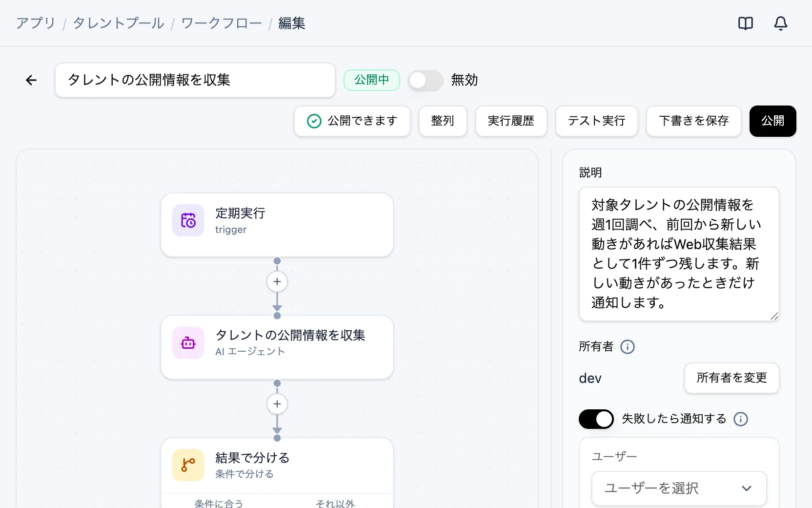Select the 定期実行 trigger node
Viewport: 812px width, 508px height.
[x=277, y=225]
